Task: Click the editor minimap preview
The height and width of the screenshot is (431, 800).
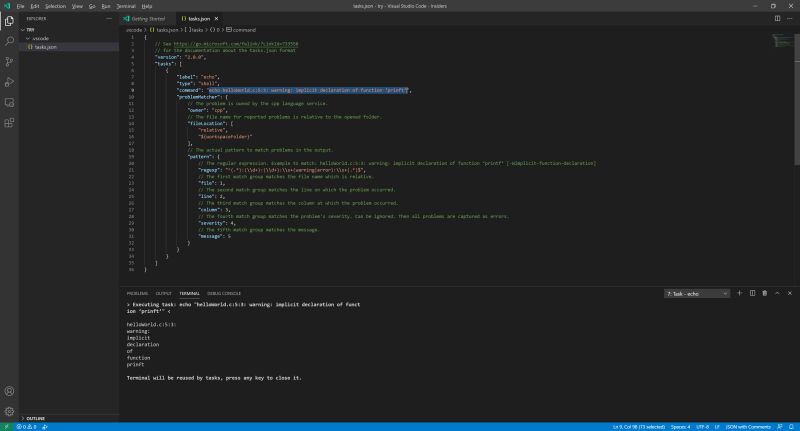Action: click(782, 40)
